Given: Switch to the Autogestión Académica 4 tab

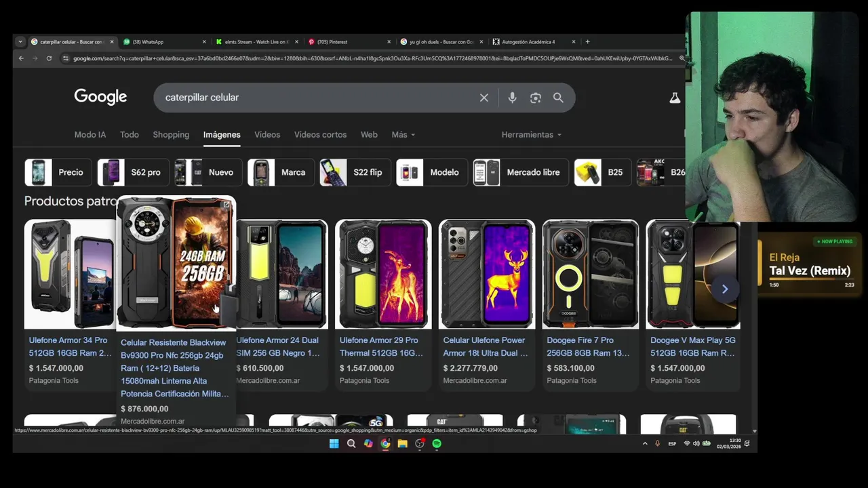Looking at the screenshot, I should pyautogui.click(x=534, y=42).
